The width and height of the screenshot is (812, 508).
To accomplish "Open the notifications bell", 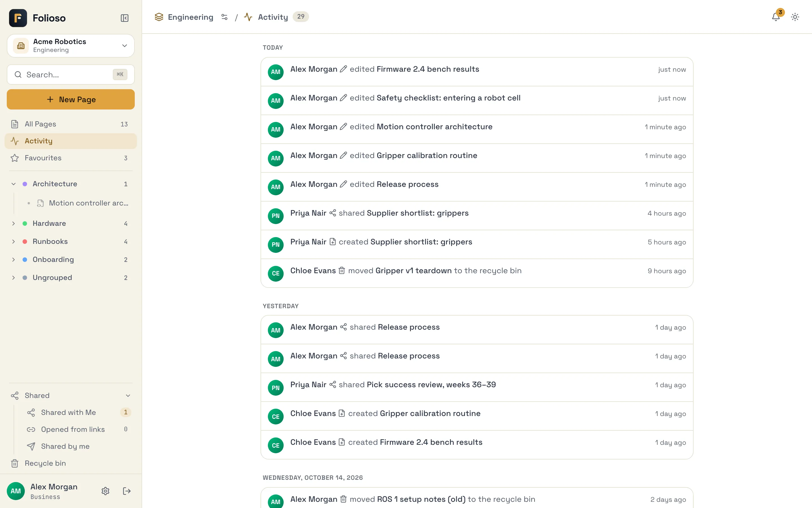I will pos(776,17).
